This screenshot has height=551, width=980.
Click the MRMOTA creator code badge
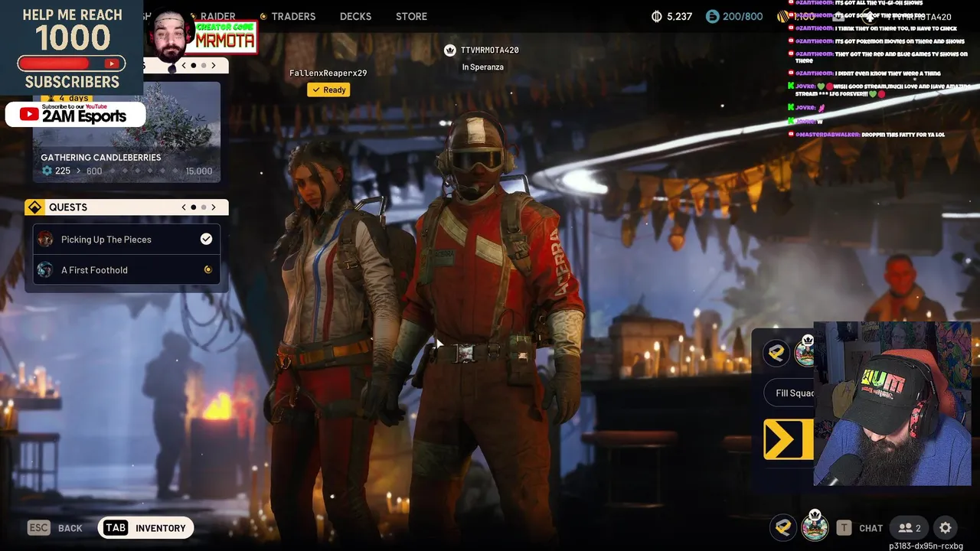[225, 37]
